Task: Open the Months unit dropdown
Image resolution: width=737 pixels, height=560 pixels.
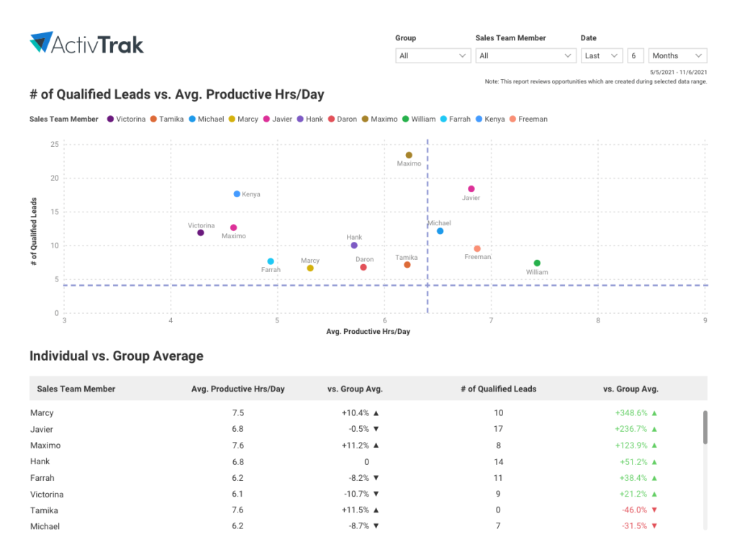Action: pyautogui.click(x=677, y=55)
